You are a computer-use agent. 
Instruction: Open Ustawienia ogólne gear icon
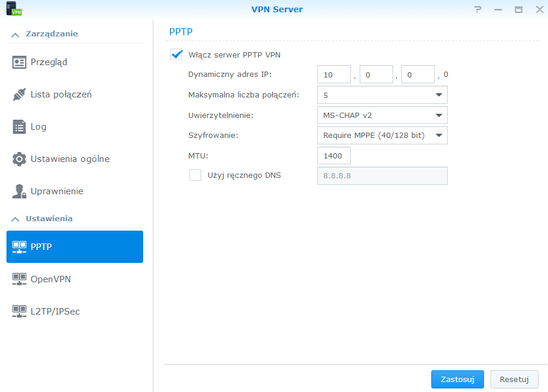pyautogui.click(x=19, y=159)
